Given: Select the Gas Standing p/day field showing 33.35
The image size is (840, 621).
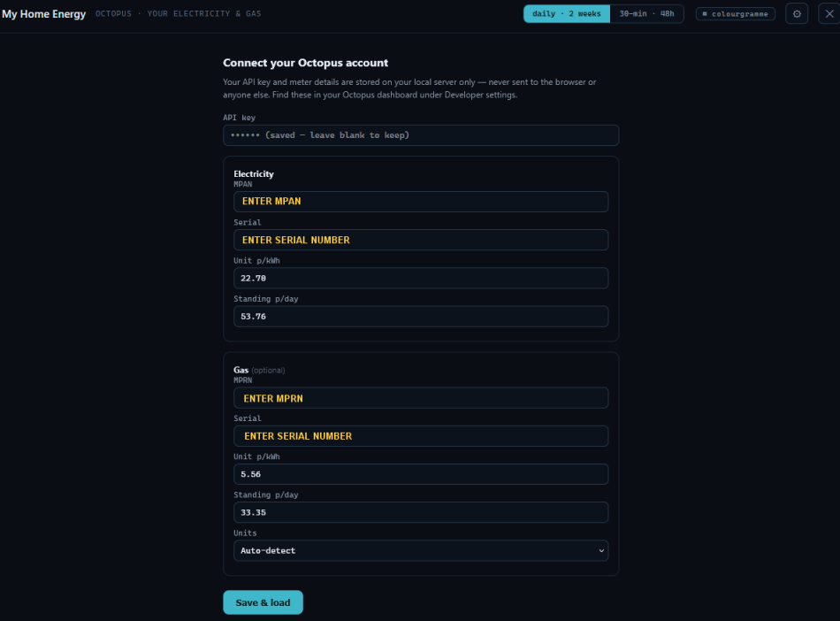Looking at the screenshot, I should [x=421, y=512].
